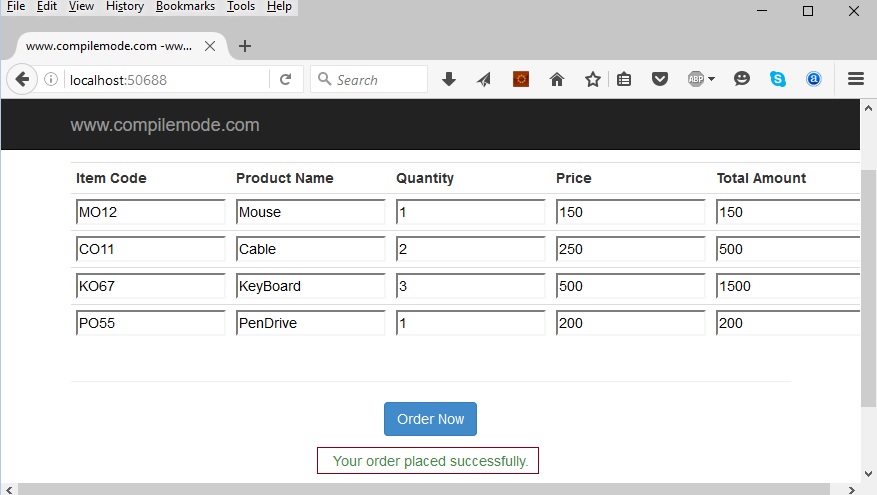Open the Skype toolbar icon
The image size is (877, 495).
[778, 80]
